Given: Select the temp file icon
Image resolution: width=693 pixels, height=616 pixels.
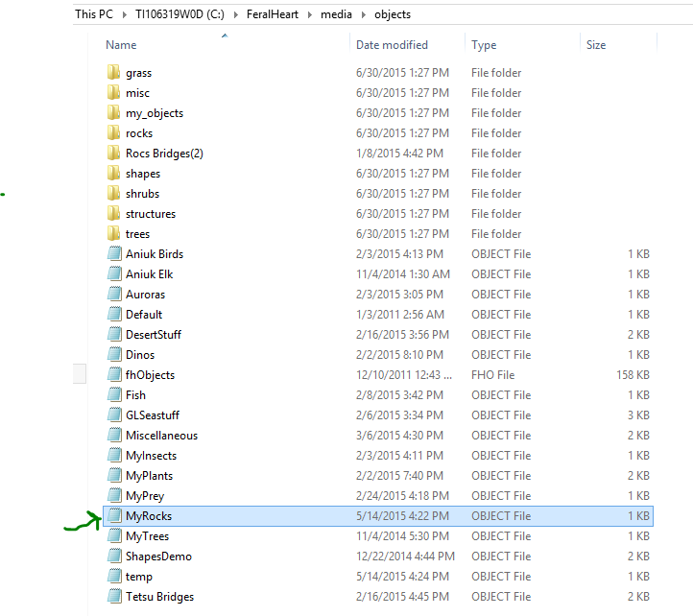Looking at the screenshot, I should pos(114,577).
